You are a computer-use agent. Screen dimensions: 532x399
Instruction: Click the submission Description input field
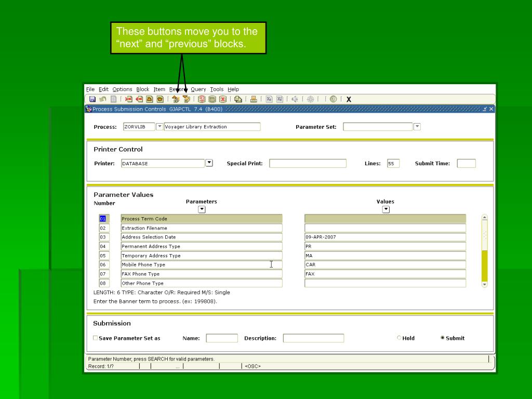(313, 338)
